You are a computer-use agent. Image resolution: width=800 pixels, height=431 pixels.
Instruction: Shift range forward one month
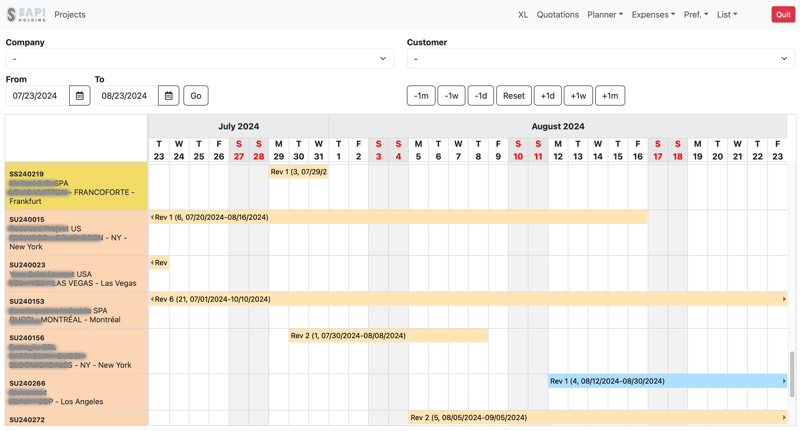[610, 96]
